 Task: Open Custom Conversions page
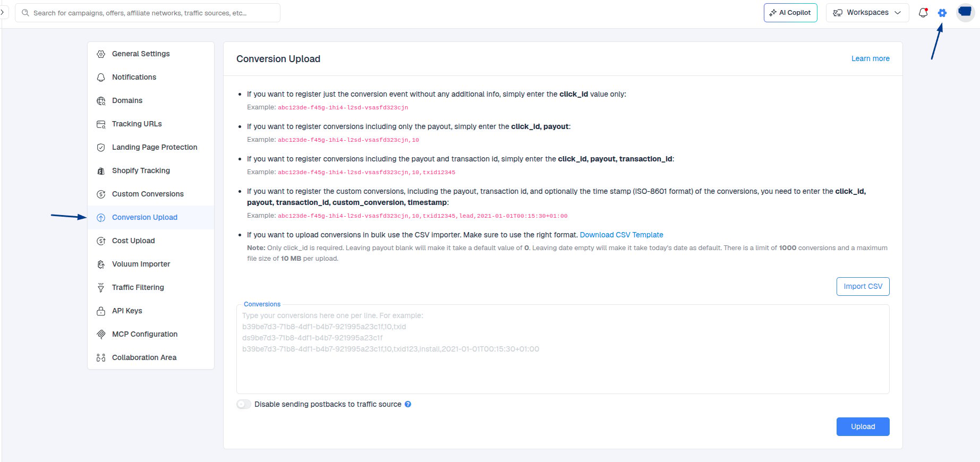[x=151, y=194]
